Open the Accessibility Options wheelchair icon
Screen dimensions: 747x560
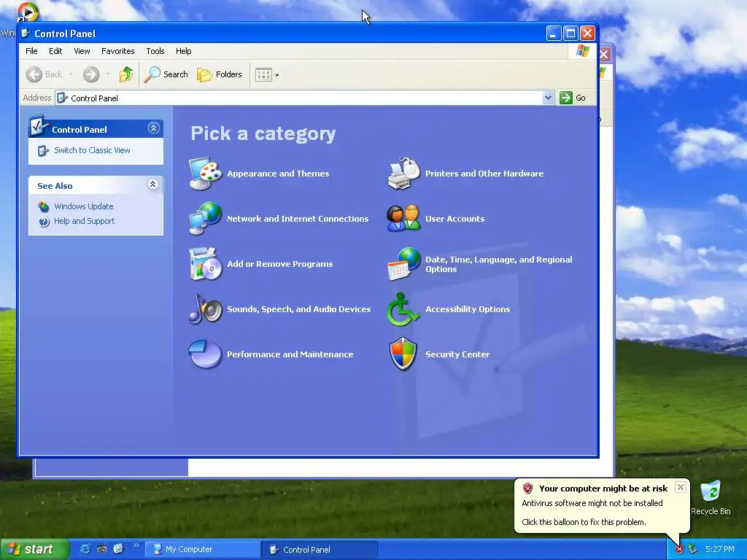[x=403, y=309]
